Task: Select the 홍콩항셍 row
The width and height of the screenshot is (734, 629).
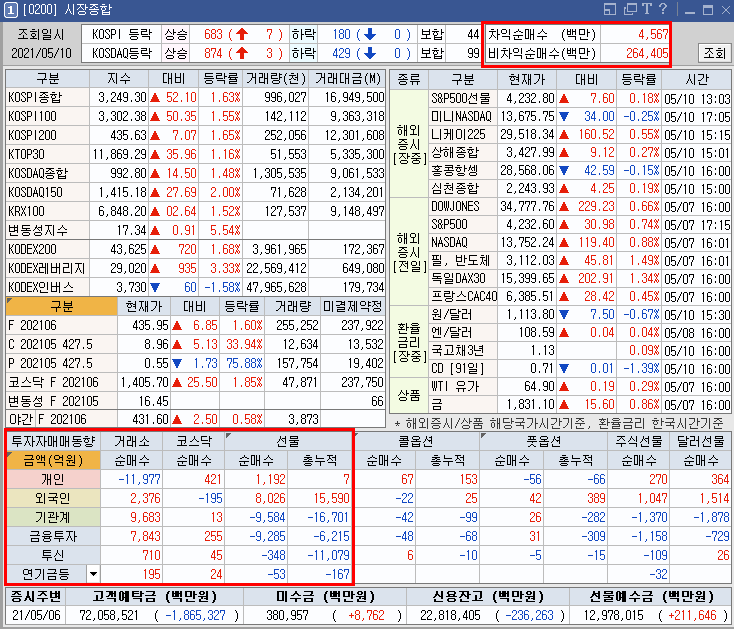Action: (580, 170)
